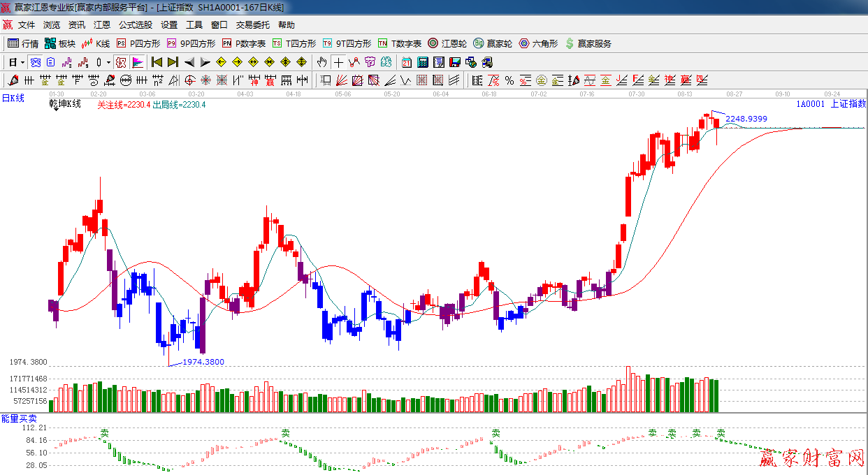
Task: Select the hand pan tool
Action: tap(321, 62)
